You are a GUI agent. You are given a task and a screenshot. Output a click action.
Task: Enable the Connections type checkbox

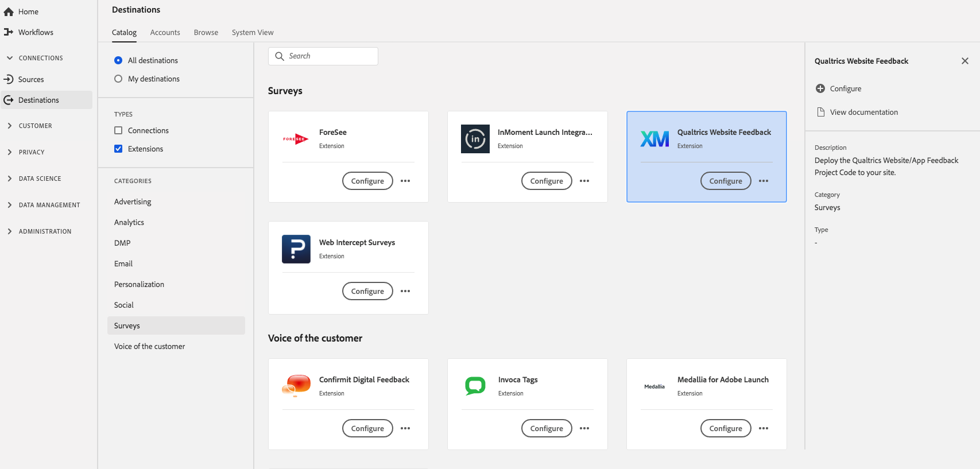118,130
